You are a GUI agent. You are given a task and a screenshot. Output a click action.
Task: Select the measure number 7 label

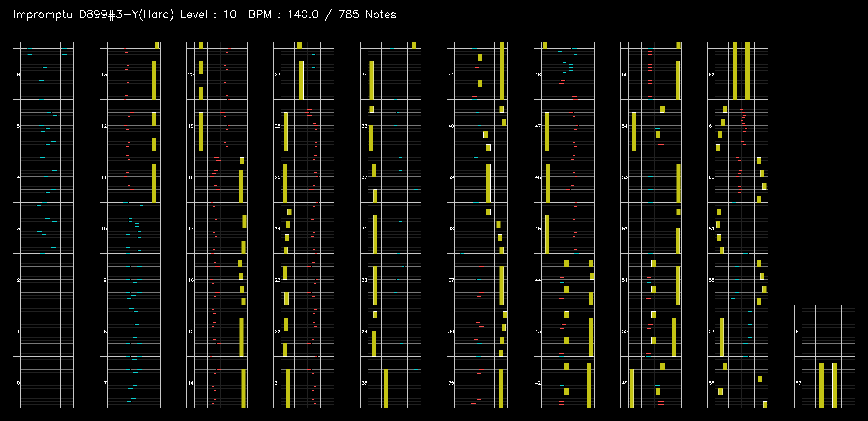click(105, 382)
